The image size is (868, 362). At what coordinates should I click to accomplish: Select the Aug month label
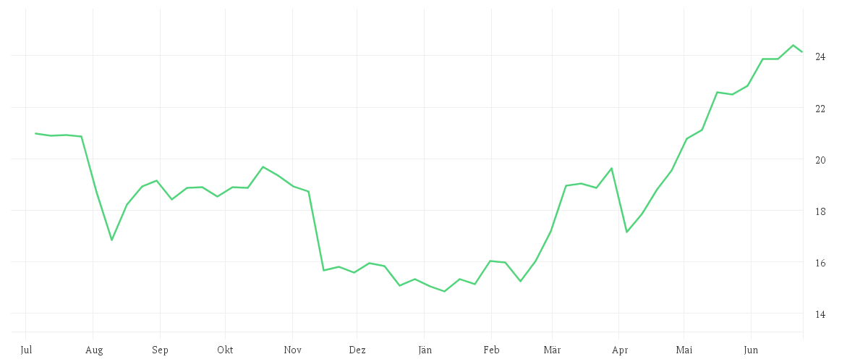[x=94, y=350]
